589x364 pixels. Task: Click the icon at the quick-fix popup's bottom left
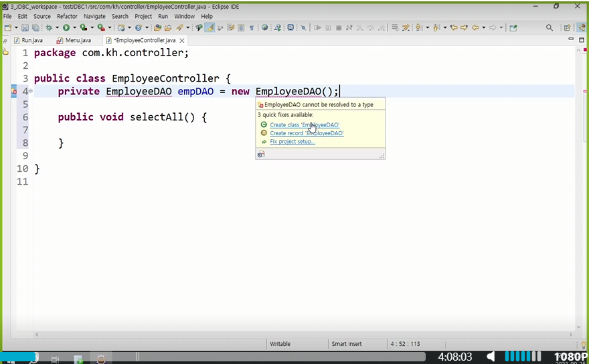click(261, 154)
